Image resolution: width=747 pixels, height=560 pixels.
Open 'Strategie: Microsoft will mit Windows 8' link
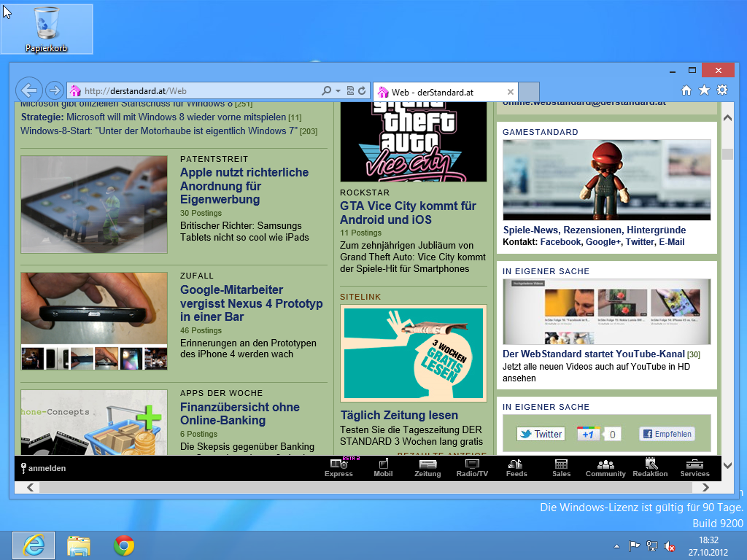[x=153, y=117]
